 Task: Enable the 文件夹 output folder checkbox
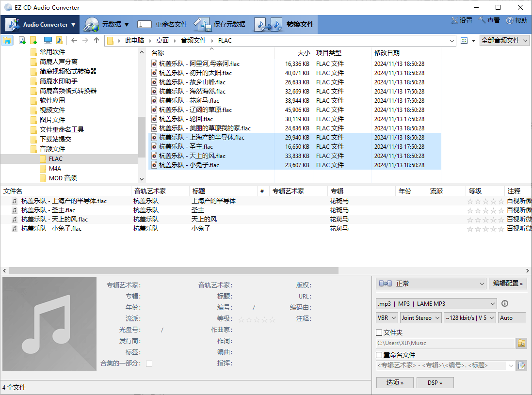pyautogui.click(x=379, y=332)
